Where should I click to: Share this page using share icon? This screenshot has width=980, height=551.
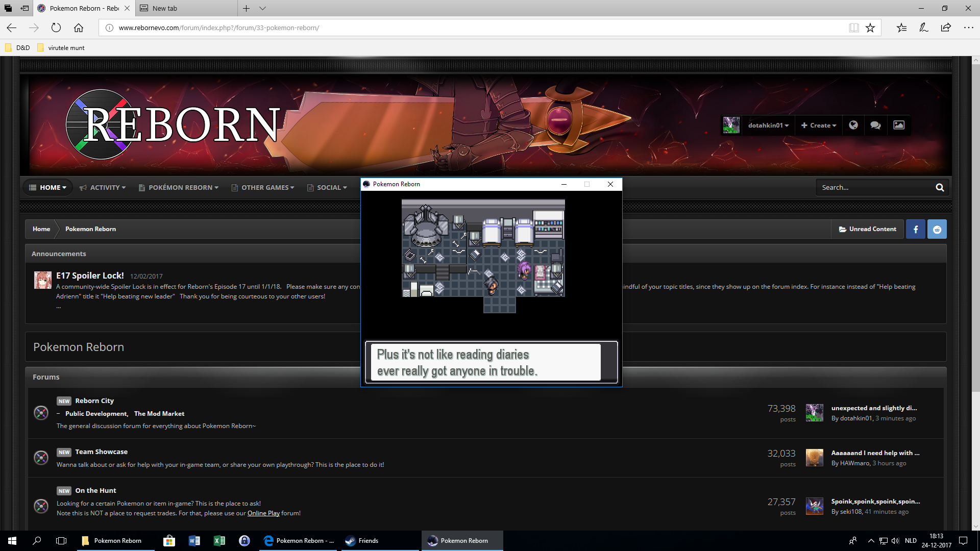coord(946,28)
